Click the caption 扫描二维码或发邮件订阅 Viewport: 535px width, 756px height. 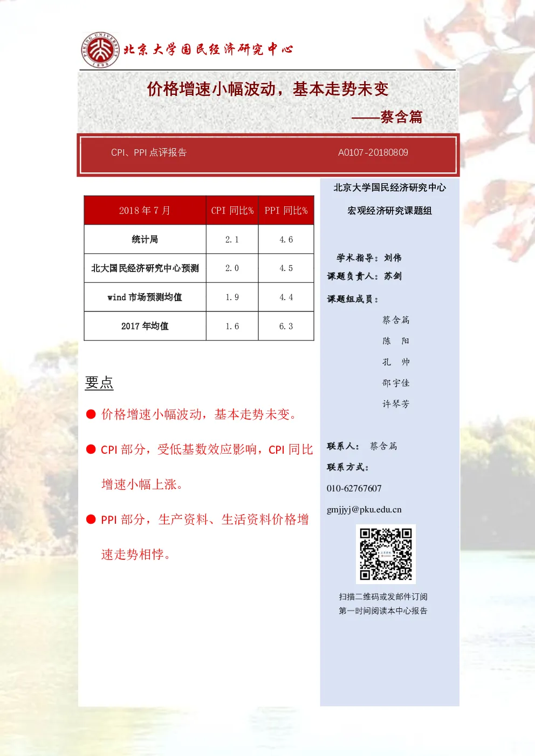tap(383, 597)
